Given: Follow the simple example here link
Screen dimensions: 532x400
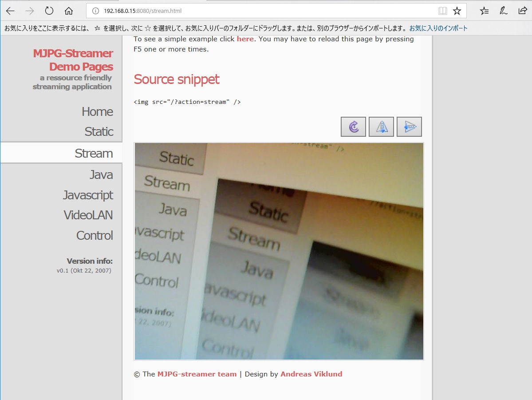Looking at the screenshot, I should click(x=244, y=39).
